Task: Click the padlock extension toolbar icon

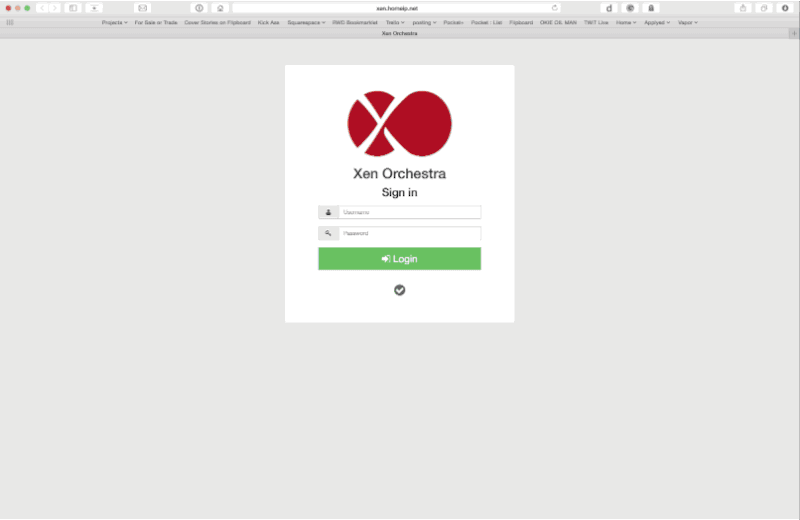Action: click(651, 8)
